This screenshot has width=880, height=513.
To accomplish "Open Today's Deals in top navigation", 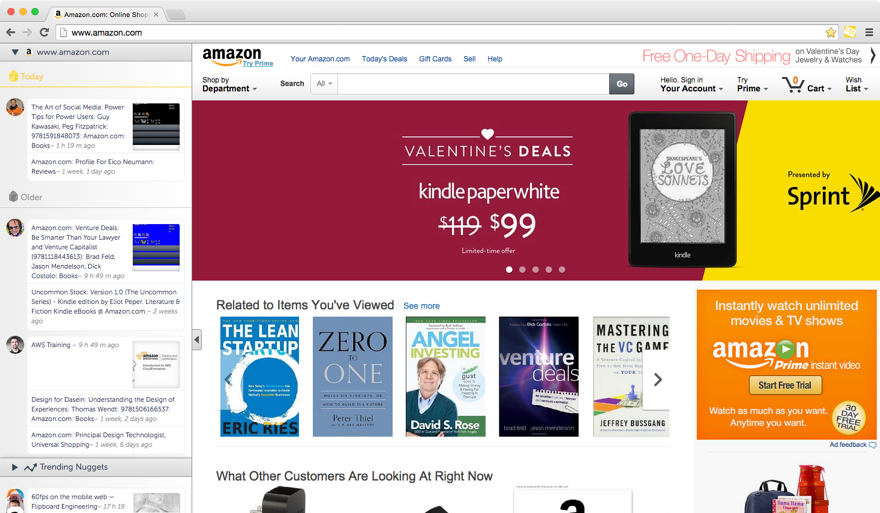I will coord(384,59).
